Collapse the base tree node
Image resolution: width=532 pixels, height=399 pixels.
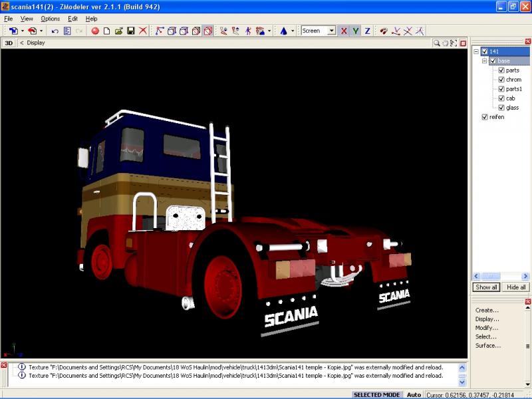tap(485, 61)
